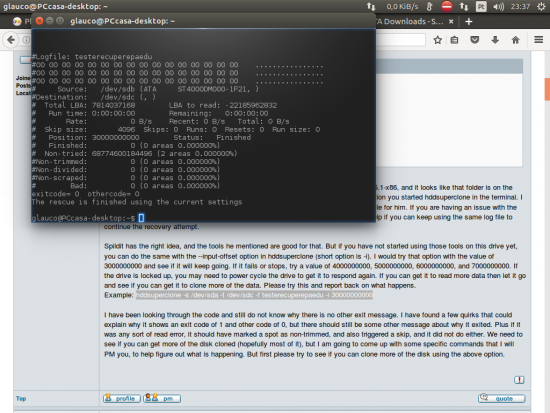Save the page to Pocket
Screen dimensions: 550x413
[x=475, y=40]
